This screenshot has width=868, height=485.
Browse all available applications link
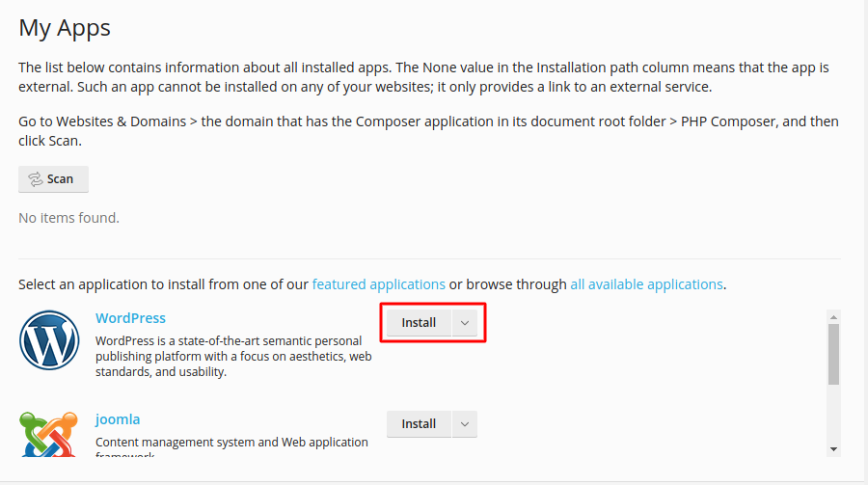pyautogui.click(x=646, y=284)
